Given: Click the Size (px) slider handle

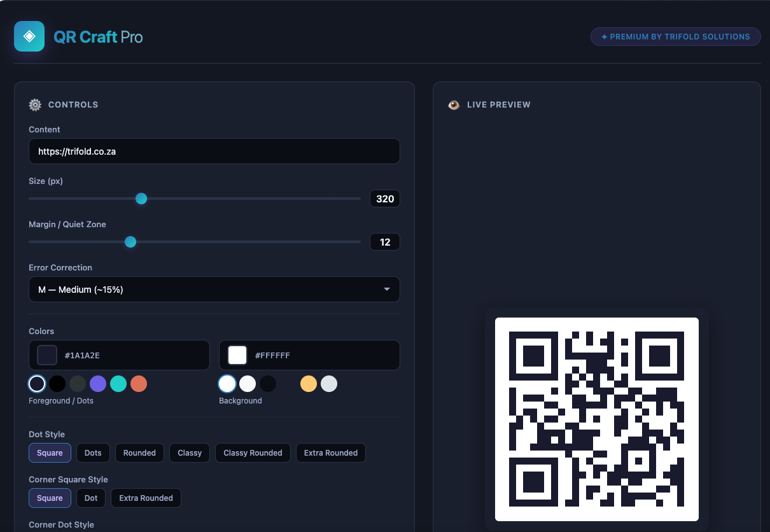Looking at the screenshot, I should [x=141, y=199].
